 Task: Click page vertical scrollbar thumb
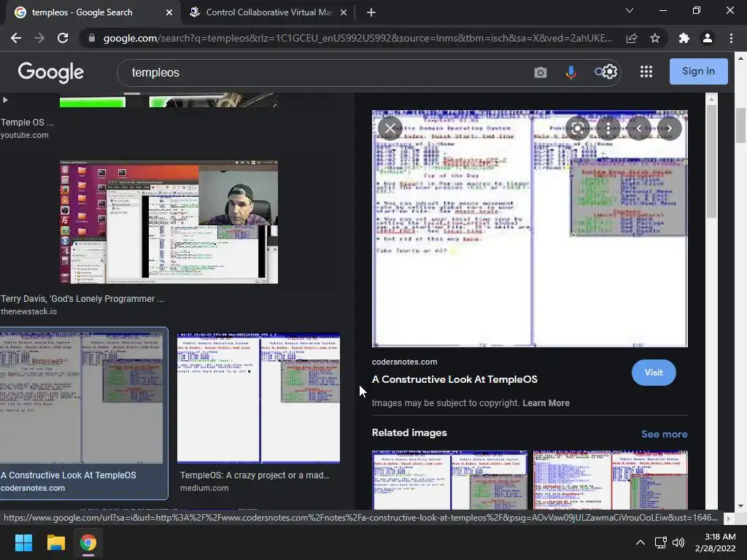[x=740, y=125]
